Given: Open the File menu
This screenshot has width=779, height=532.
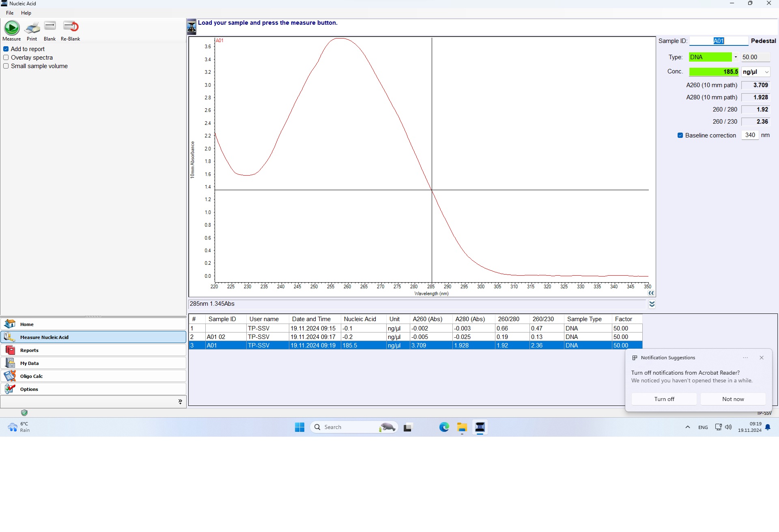Looking at the screenshot, I should (10, 13).
